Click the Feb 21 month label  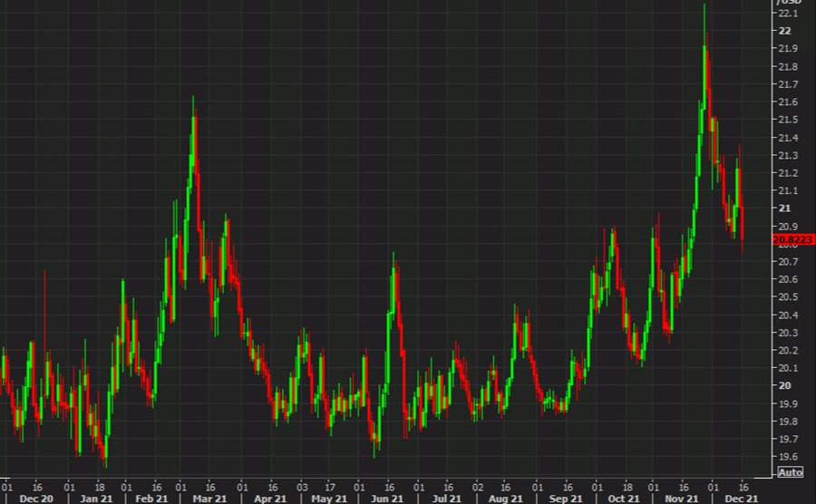point(151,499)
